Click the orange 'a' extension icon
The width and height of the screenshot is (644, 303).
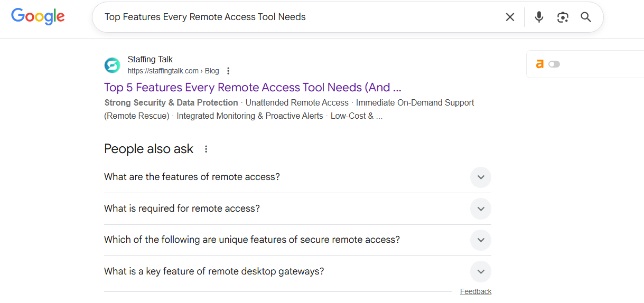tap(539, 64)
